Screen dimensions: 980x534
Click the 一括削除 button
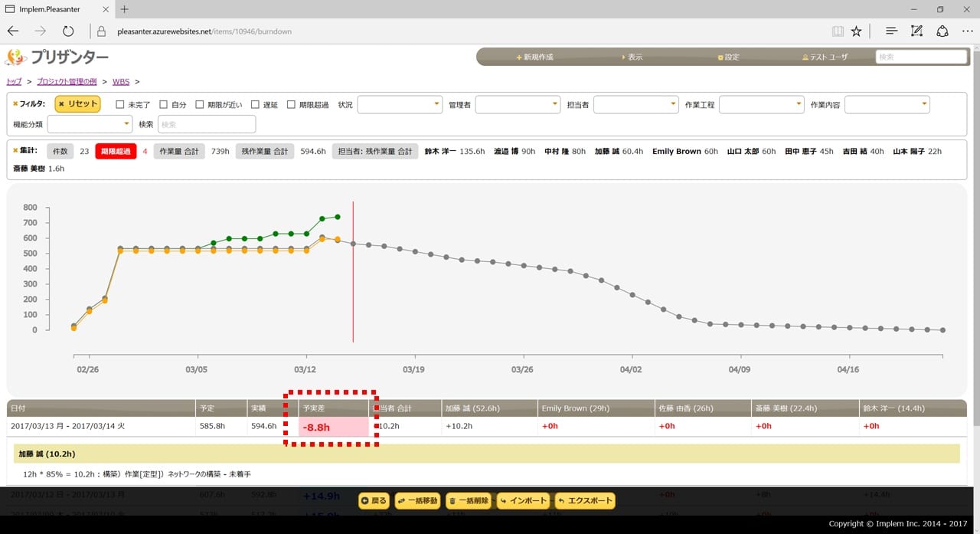pyautogui.click(x=469, y=501)
